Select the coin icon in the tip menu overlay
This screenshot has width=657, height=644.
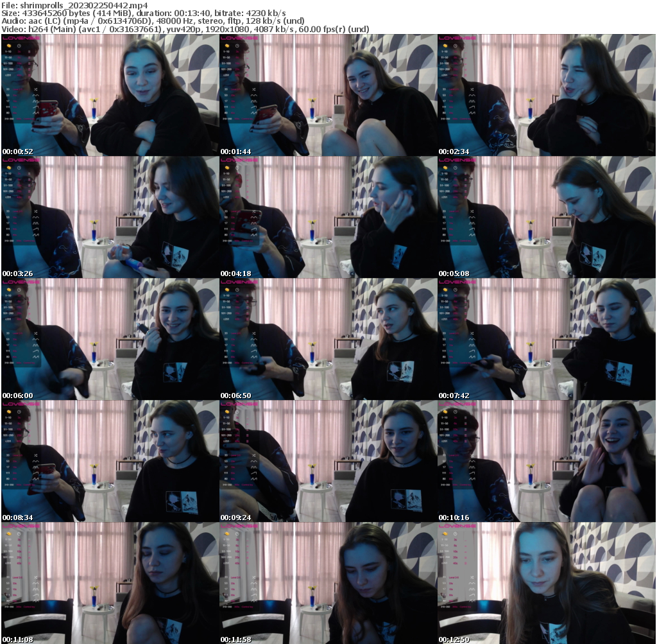[8, 46]
